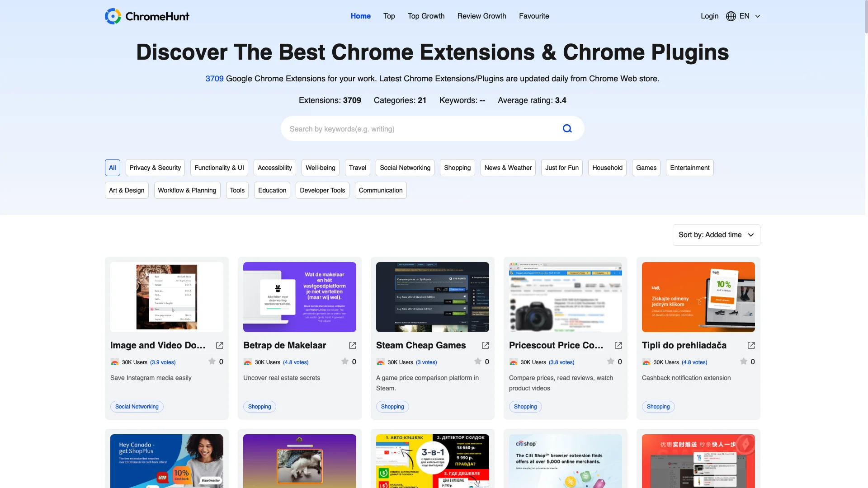
Task: Click the search magnifier icon
Action: tap(567, 129)
